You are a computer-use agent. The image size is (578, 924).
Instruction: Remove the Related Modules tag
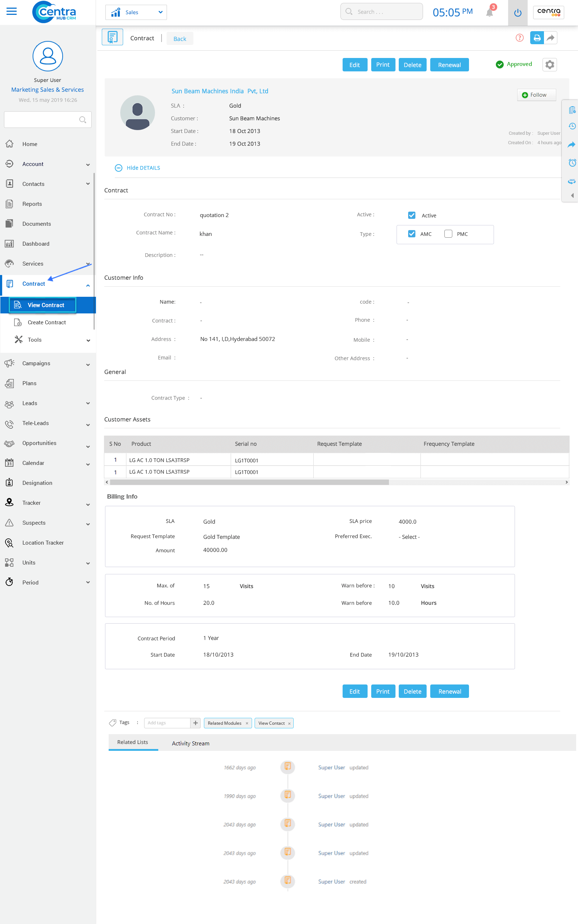point(247,723)
